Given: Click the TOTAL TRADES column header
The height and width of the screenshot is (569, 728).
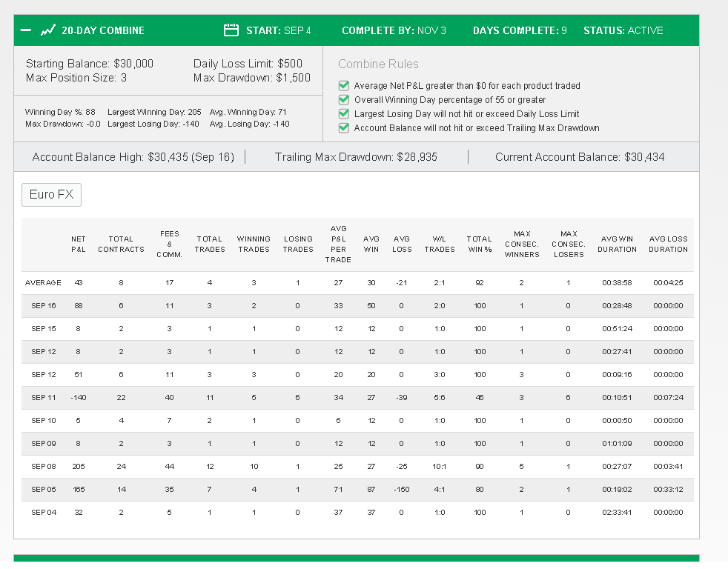Looking at the screenshot, I should point(209,244).
